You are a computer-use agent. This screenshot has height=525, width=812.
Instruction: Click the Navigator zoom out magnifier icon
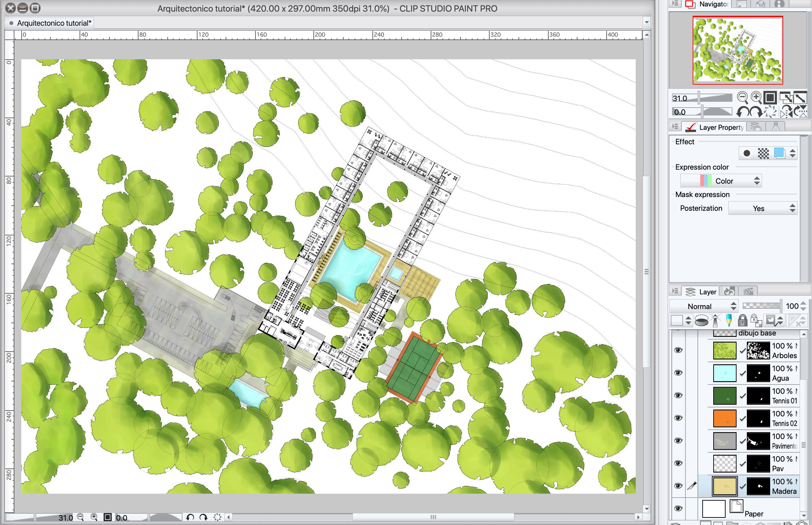[742, 98]
